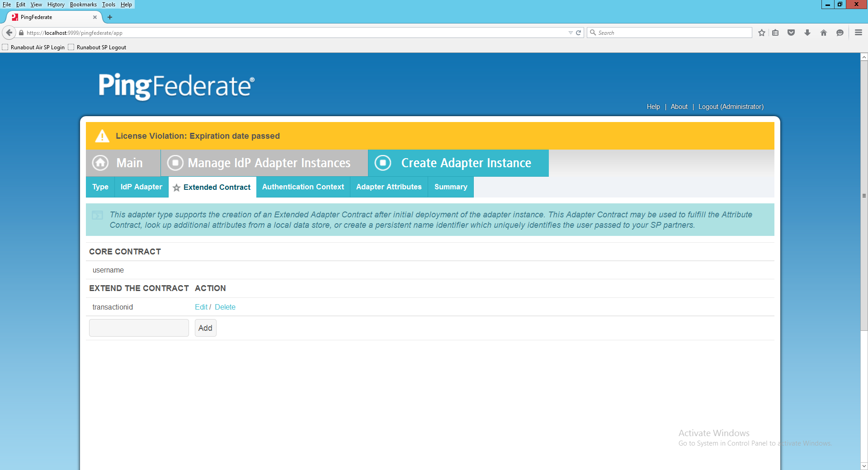Screen dimensions: 868x470
Task: Click the EXTEND THE CONTRACT heading
Action: pos(139,288)
